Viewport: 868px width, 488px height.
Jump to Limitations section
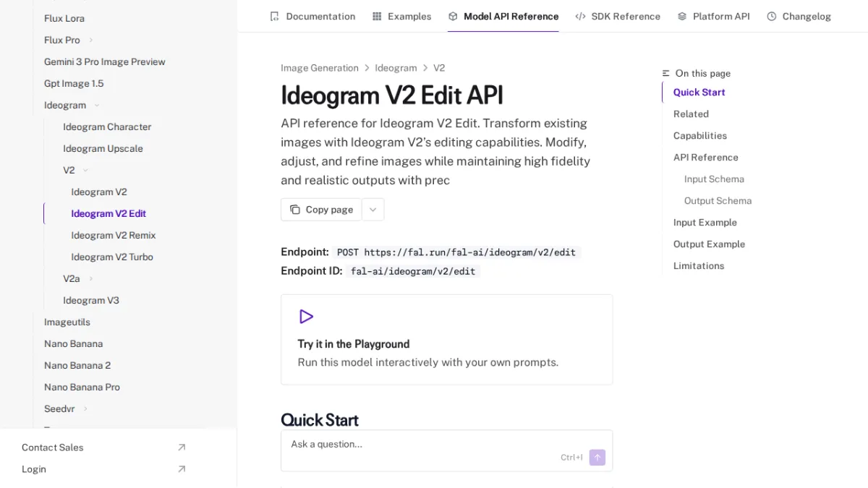click(x=699, y=265)
